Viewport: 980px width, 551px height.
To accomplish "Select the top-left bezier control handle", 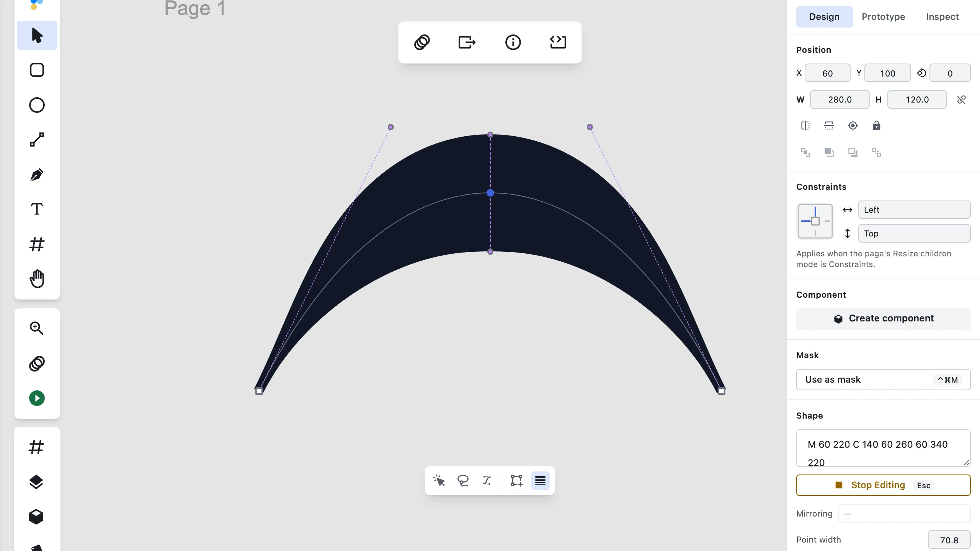I will pos(390,127).
